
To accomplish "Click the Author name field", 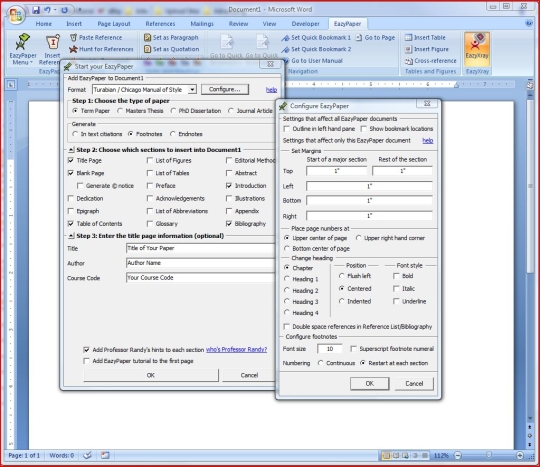I will [x=200, y=263].
